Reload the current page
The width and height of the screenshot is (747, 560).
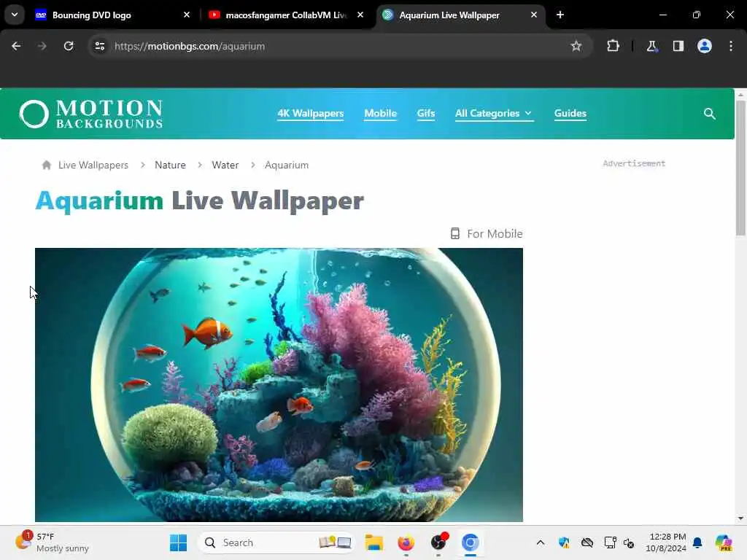click(69, 46)
